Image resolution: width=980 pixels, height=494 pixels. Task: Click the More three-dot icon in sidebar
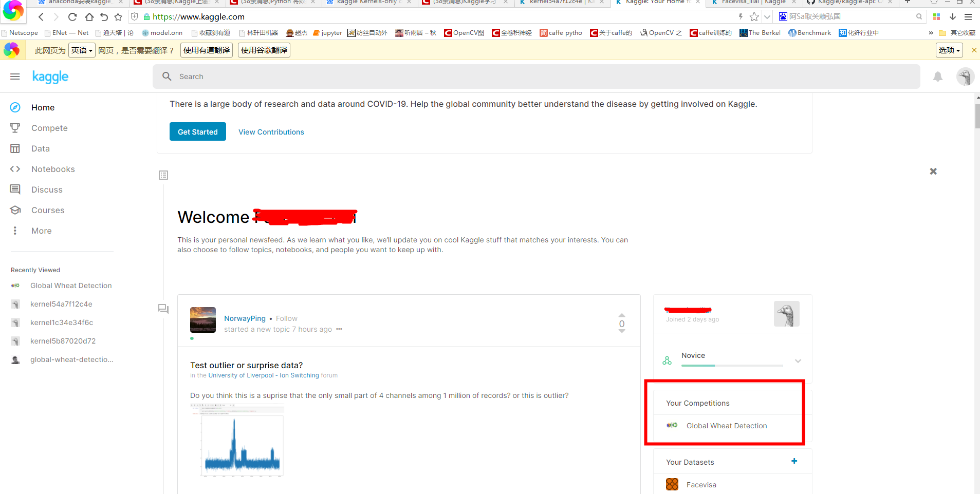pos(15,230)
